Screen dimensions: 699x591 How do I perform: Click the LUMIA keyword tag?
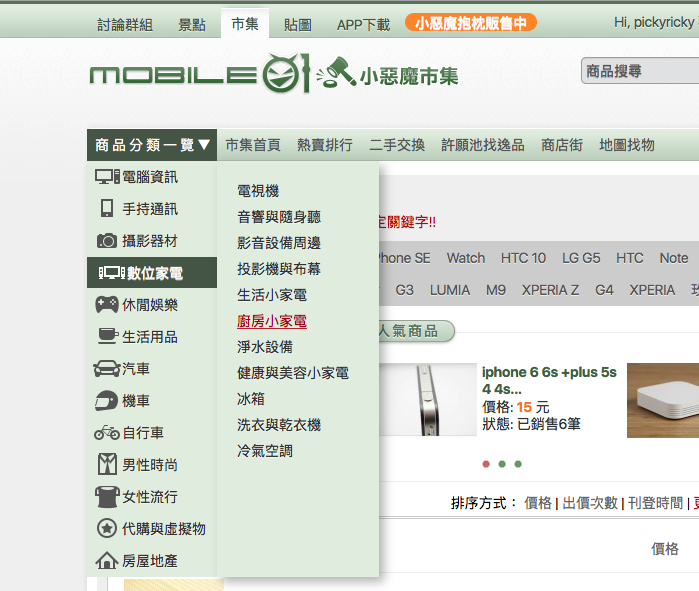[x=450, y=290]
